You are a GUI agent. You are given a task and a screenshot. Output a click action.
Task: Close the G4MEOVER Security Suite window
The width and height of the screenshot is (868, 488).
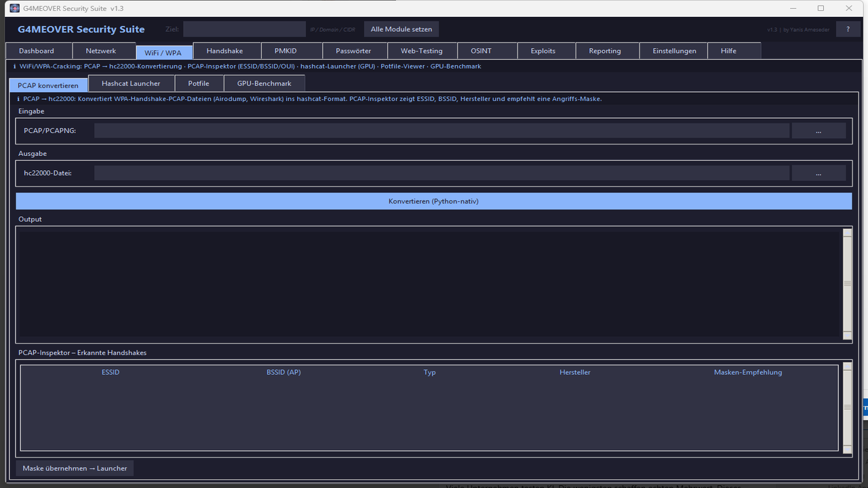click(x=850, y=8)
